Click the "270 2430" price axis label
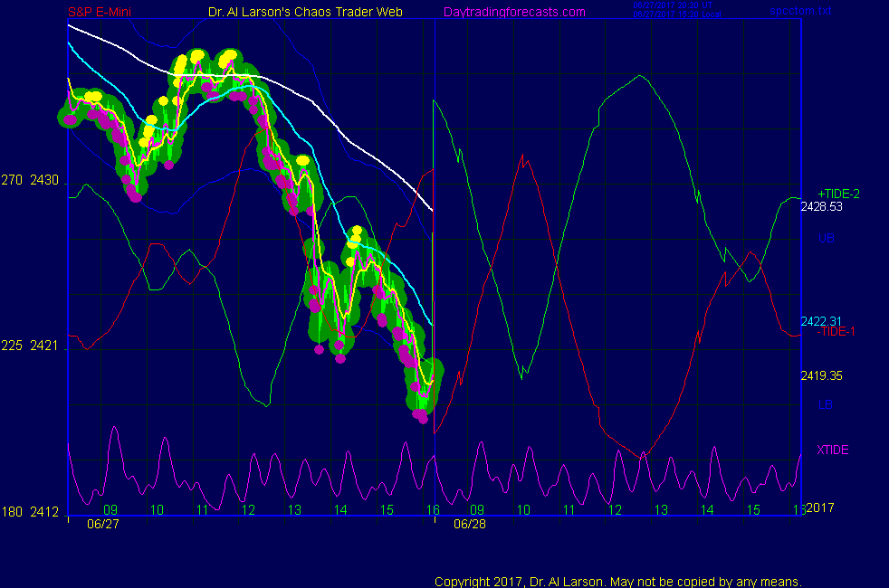Screen dimensions: 889x588 pos(30,180)
